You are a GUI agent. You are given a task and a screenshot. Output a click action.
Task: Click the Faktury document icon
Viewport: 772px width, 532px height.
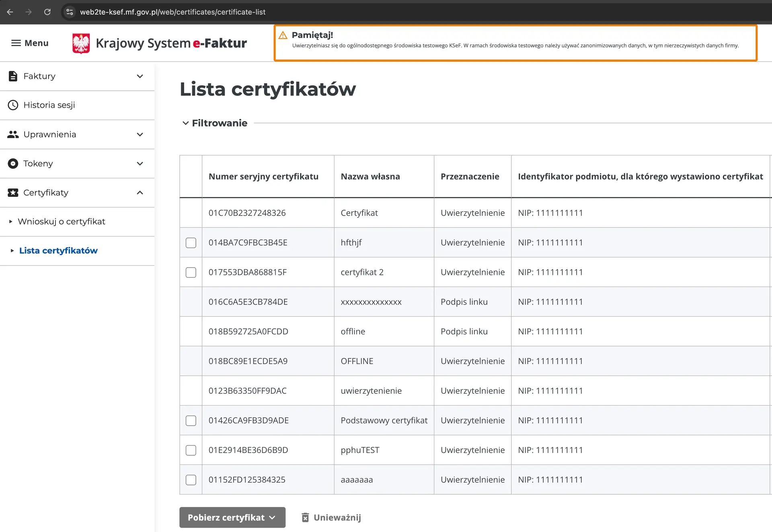click(12, 76)
